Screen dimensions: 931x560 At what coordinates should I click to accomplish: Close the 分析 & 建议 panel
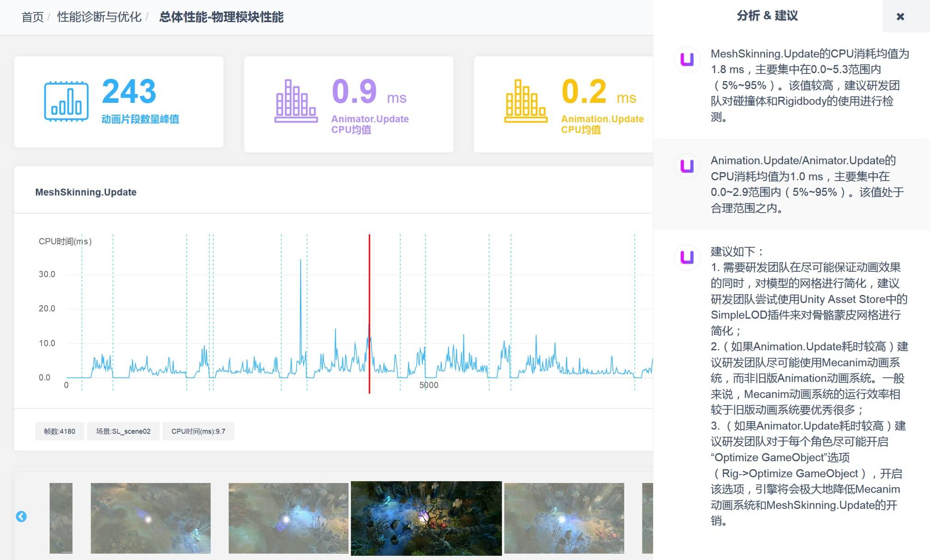tap(900, 17)
